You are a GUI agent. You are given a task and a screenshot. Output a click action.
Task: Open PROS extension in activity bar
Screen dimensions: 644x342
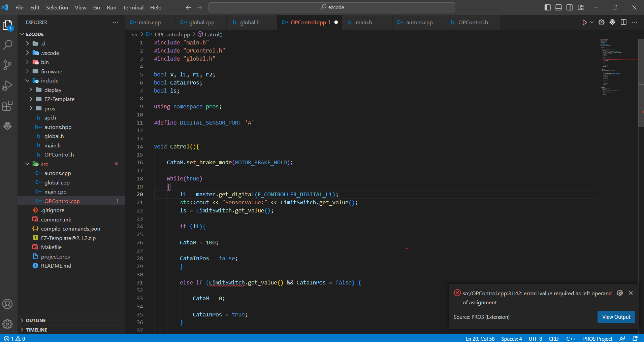(7, 126)
